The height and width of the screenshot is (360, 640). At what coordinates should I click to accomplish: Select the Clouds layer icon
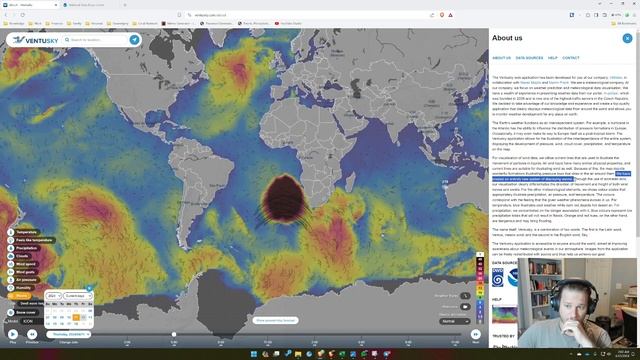tap(11, 256)
